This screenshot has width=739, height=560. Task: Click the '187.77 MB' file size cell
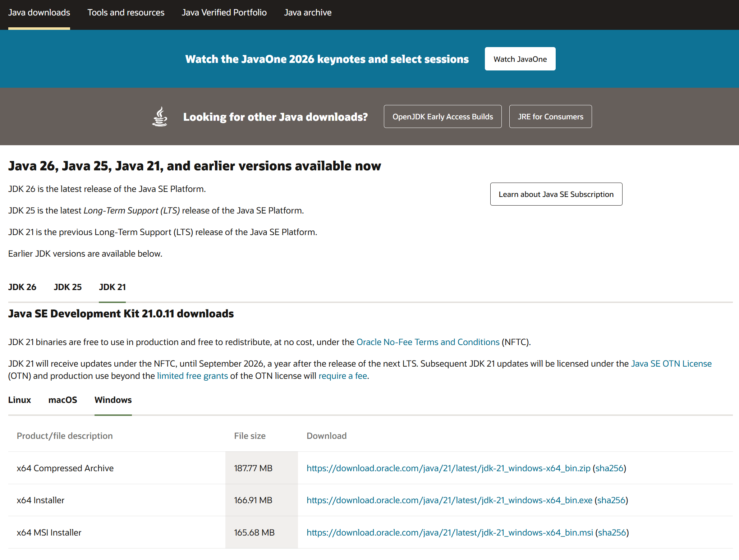(262, 468)
